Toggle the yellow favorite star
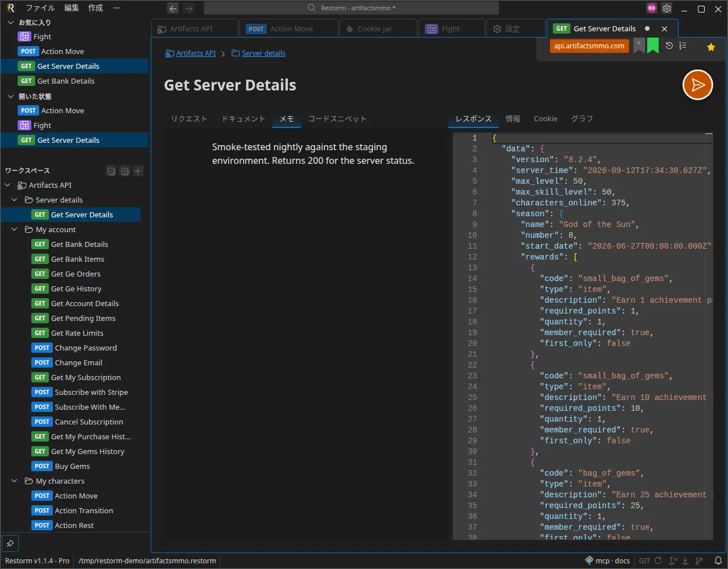This screenshot has height=569, width=728. (711, 47)
